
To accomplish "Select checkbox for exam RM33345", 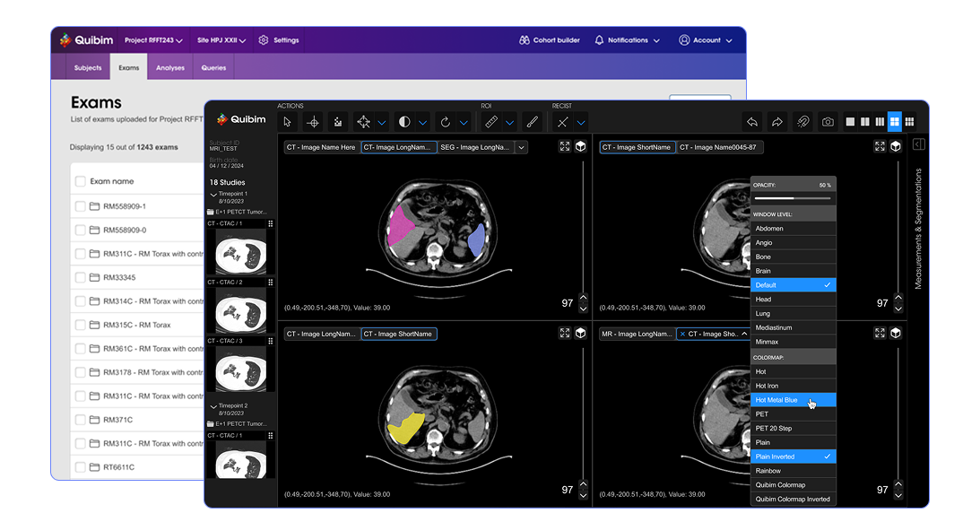I will [81, 277].
